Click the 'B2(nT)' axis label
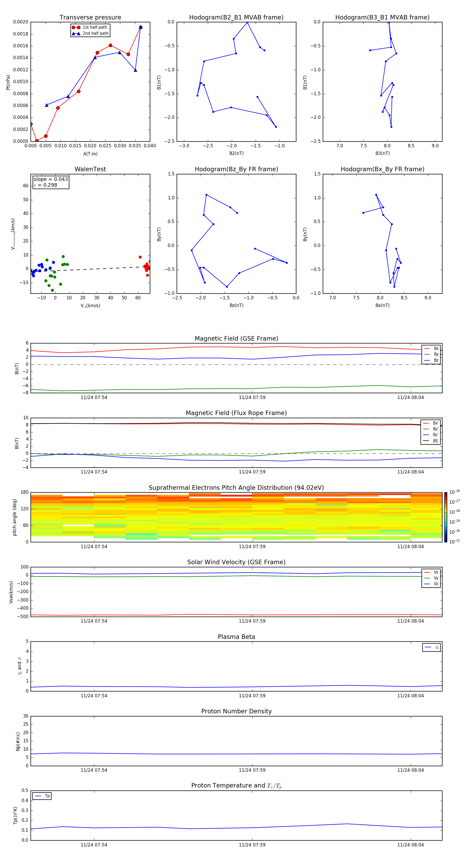Screen dimensions: 473x868 click(236, 154)
